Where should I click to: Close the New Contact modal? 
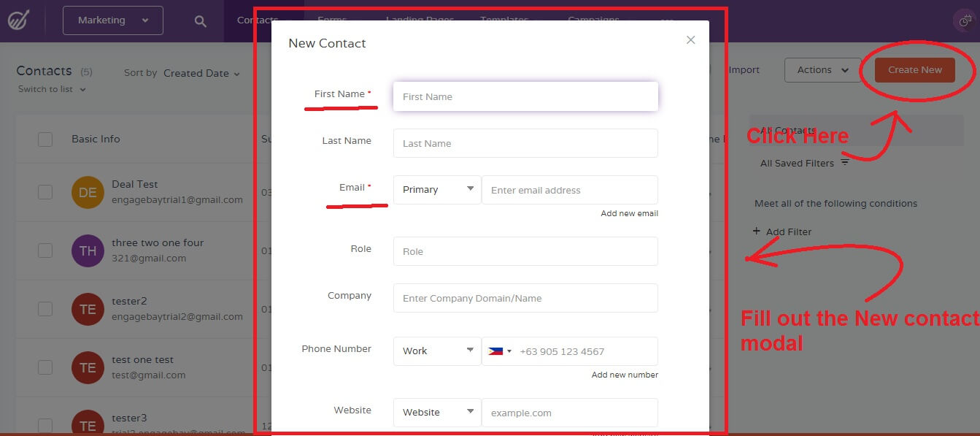690,40
